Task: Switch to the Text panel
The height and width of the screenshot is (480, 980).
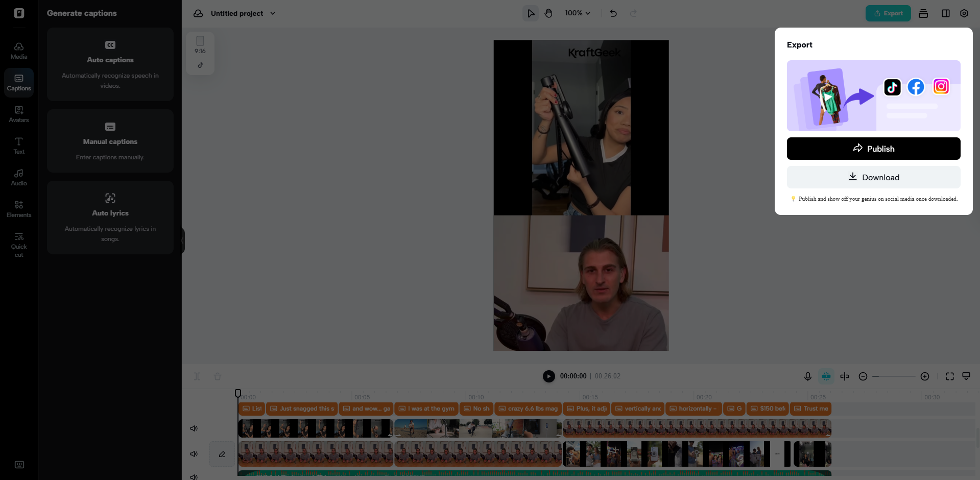Action: pyautogui.click(x=19, y=146)
